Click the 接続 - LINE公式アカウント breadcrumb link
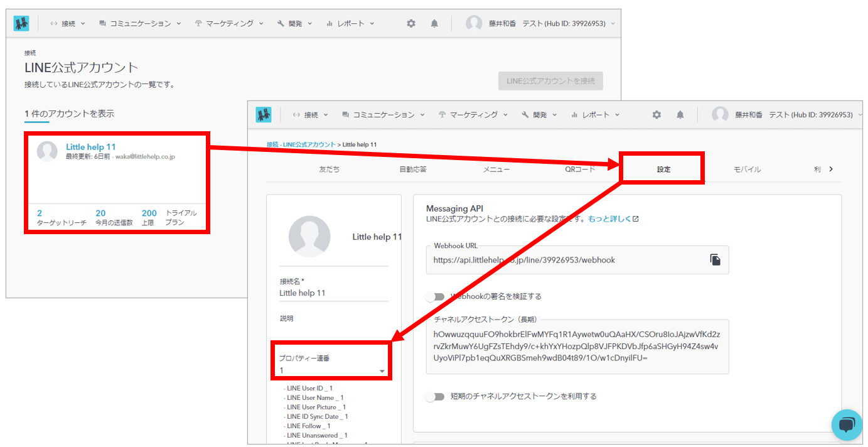 point(301,145)
